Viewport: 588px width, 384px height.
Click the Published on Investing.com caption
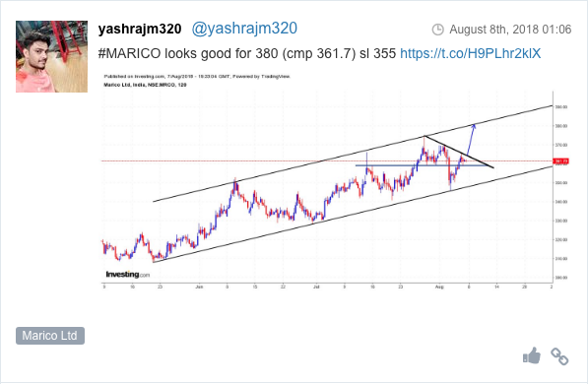197,77
